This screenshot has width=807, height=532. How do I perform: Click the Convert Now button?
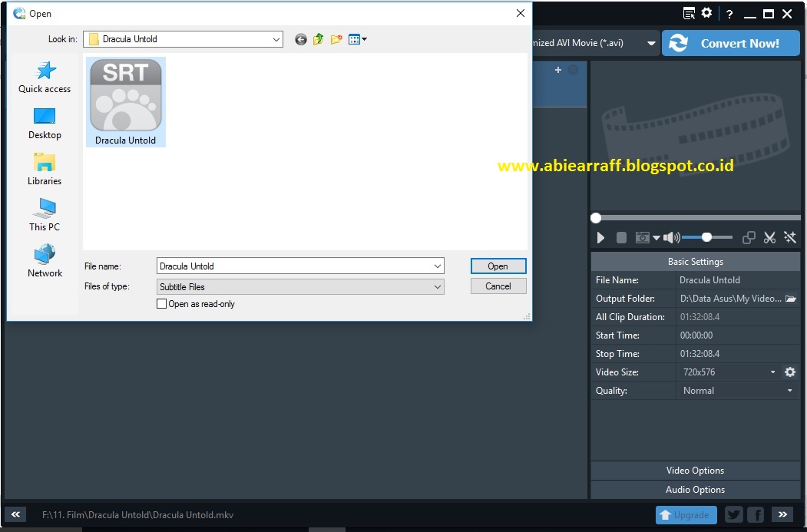730,43
